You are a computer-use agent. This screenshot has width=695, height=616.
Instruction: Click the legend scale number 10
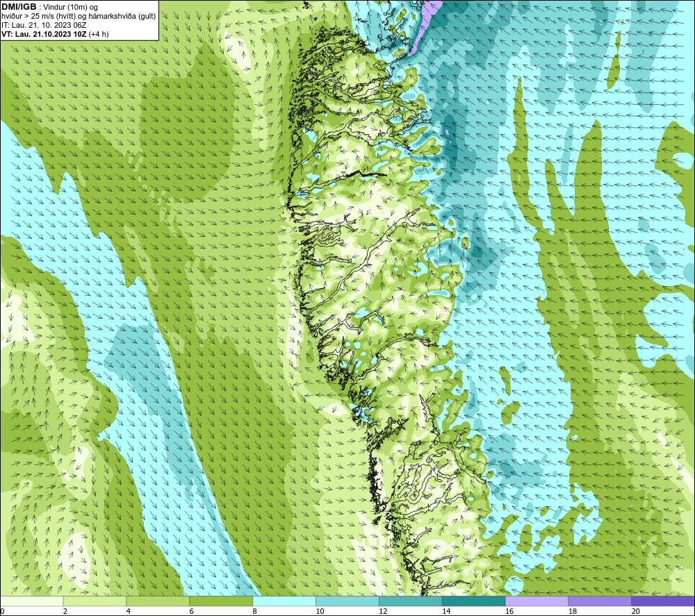320,611
